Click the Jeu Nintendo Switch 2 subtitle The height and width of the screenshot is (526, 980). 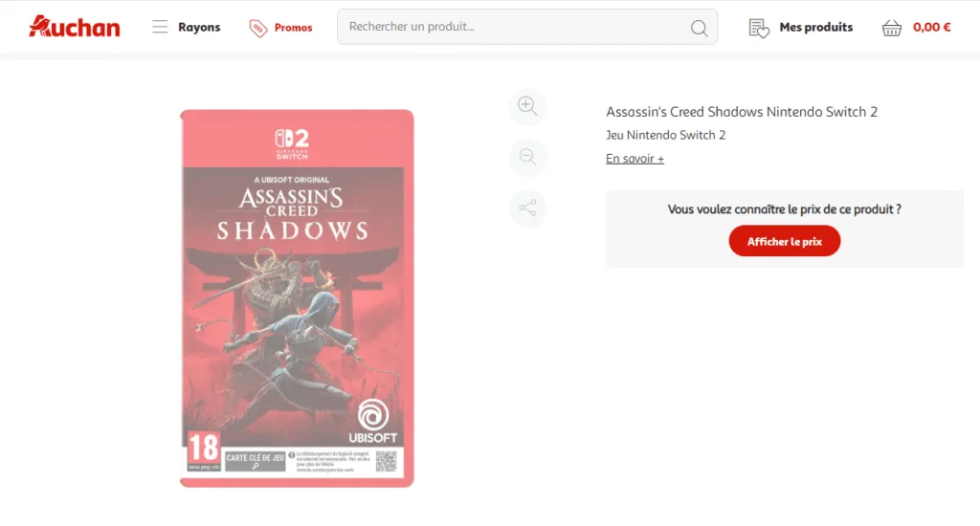[x=666, y=135]
